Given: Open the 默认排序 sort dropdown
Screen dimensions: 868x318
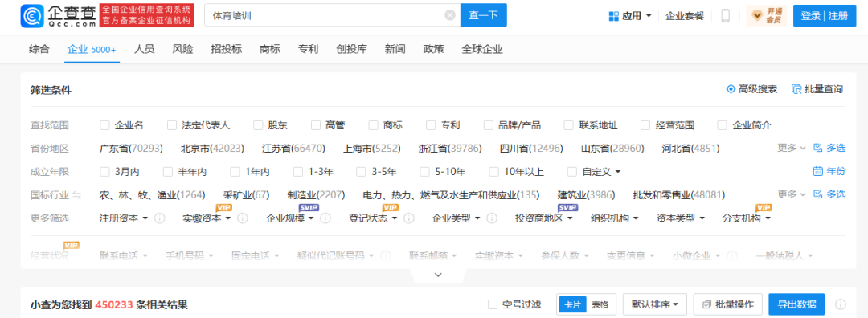Looking at the screenshot, I should (654, 304).
